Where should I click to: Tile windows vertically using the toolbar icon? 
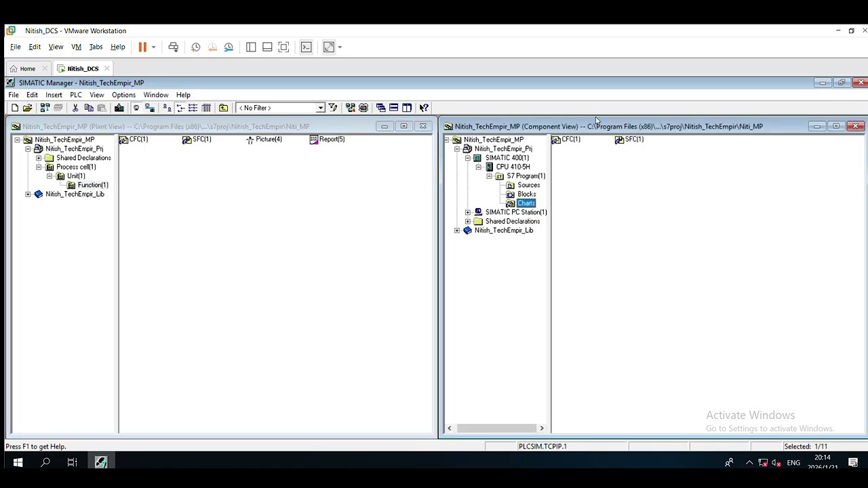pyautogui.click(x=407, y=108)
